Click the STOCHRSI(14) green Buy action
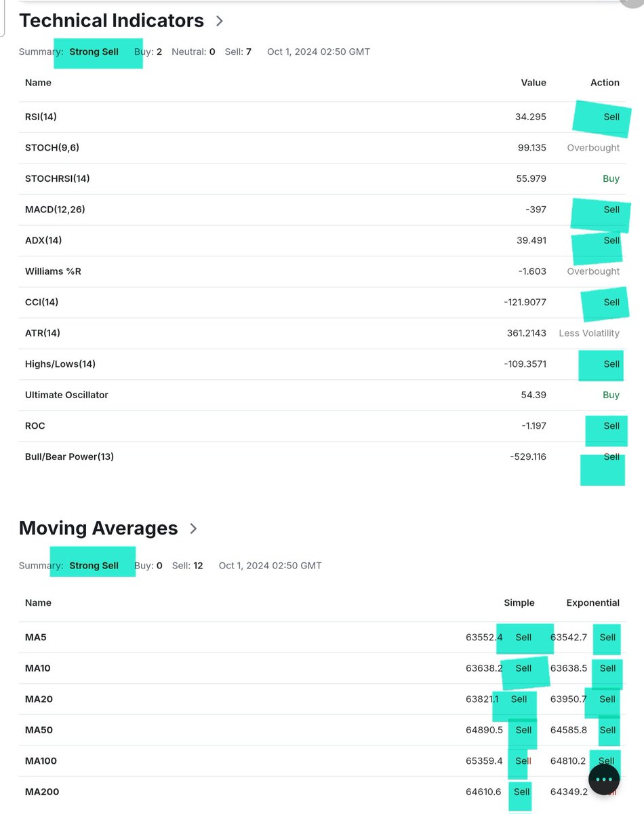 (x=611, y=178)
